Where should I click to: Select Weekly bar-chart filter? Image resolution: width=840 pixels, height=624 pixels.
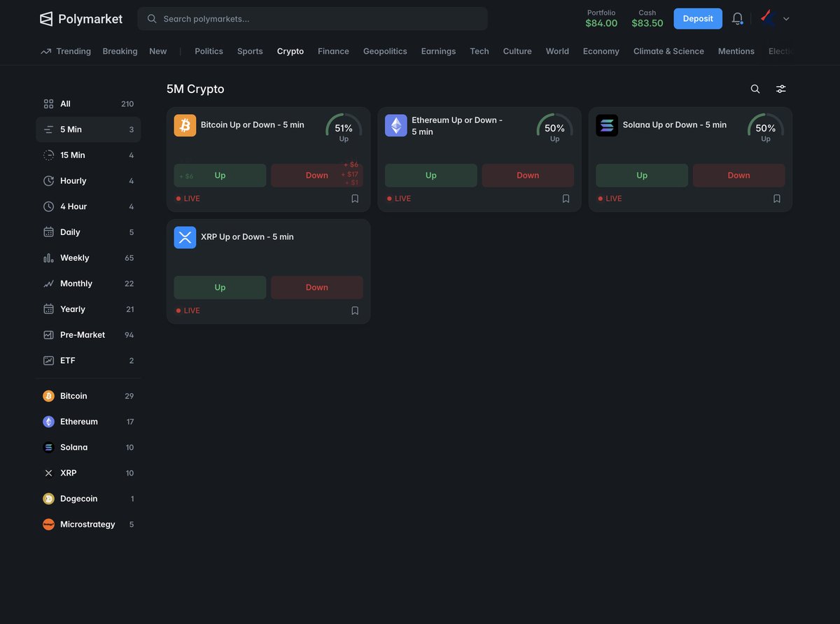pos(88,258)
